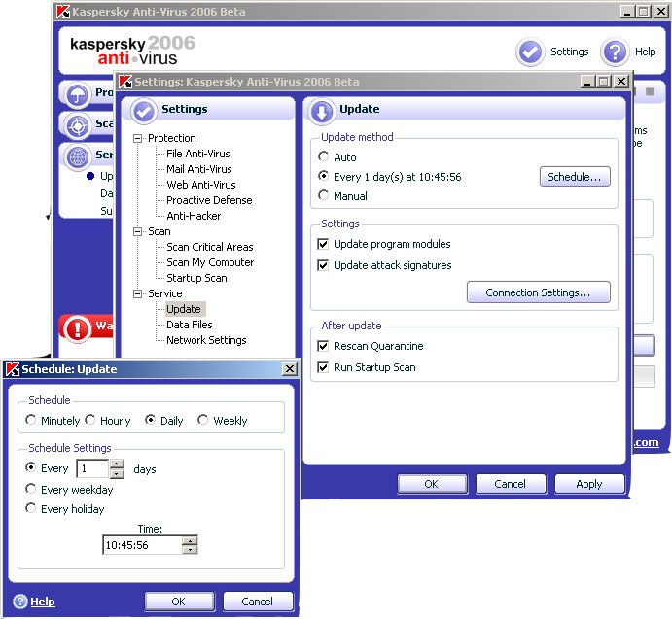Click the Scan crosshair icon in main window

(77, 126)
